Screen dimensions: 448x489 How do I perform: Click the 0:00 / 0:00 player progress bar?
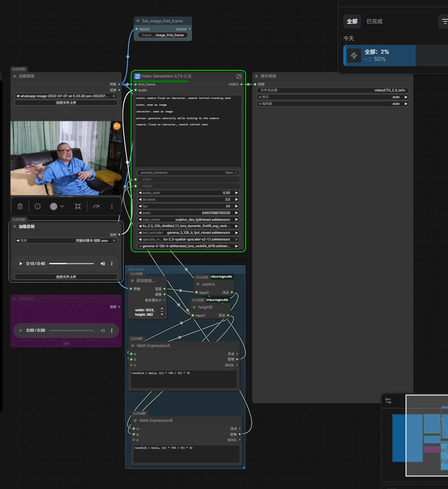pos(72,330)
